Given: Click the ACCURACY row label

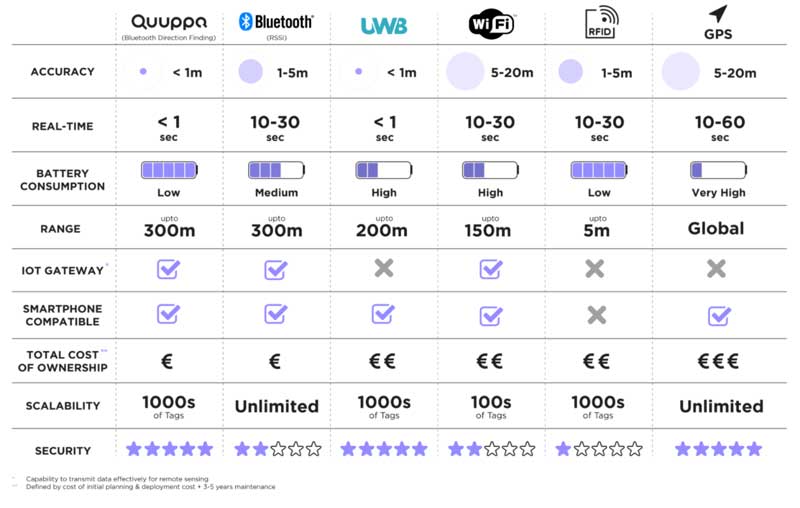Looking at the screenshot, I should [x=62, y=72].
